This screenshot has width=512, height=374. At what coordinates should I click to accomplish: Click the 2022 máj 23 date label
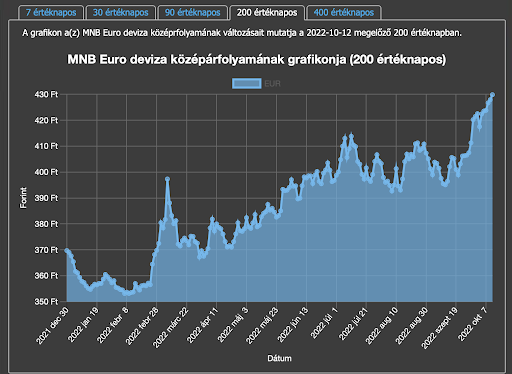(262, 325)
